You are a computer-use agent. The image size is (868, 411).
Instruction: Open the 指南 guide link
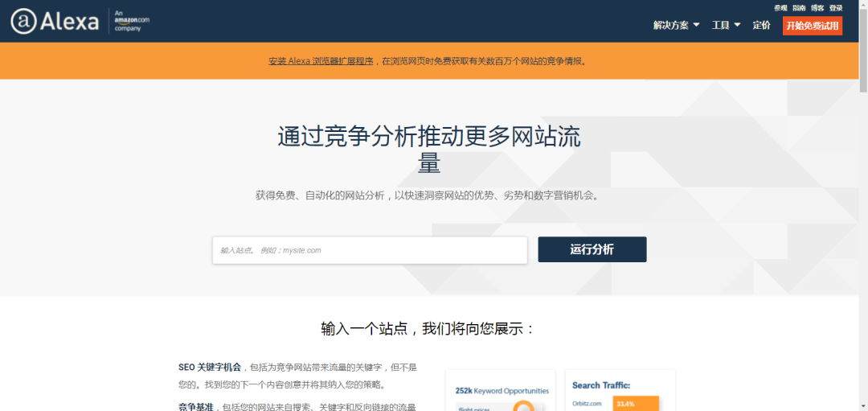pos(799,8)
